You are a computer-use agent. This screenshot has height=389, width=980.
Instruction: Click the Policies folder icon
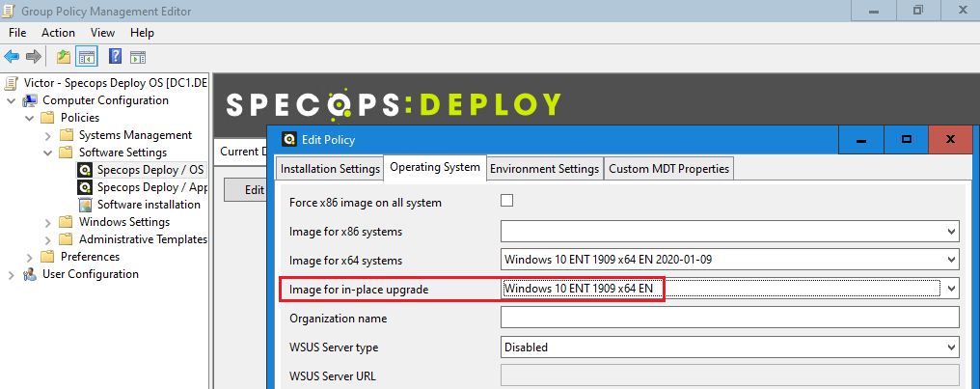48,118
